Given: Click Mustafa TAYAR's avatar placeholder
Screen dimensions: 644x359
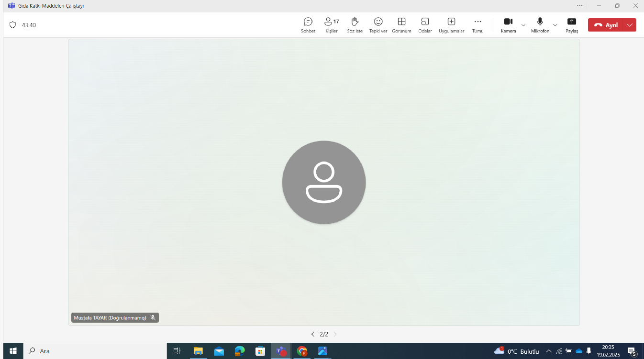Looking at the screenshot, I should pyautogui.click(x=324, y=182).
